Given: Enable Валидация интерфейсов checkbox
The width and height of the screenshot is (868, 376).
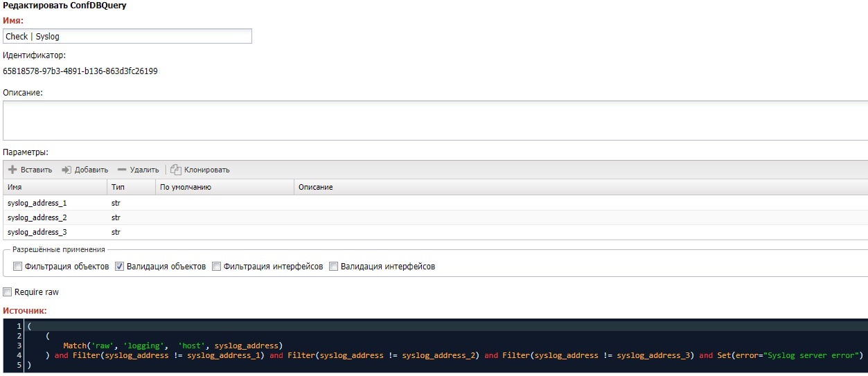Looking at the screenshot, I should coord(333,267).
